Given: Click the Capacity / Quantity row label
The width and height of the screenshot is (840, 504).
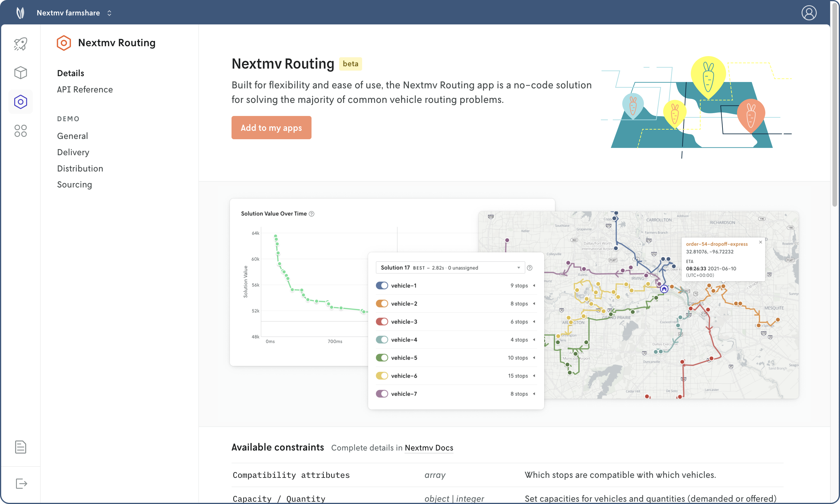Looking at the screenshot, I should coord(279,498).
